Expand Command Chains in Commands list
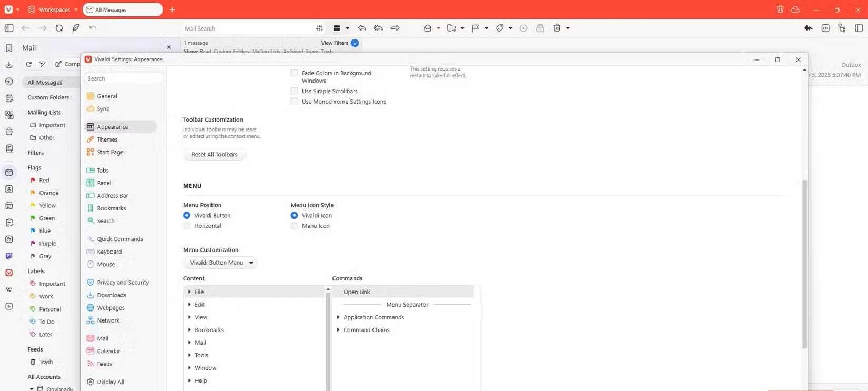The height and width of the screenshot is (391, 868). point(338,329)
